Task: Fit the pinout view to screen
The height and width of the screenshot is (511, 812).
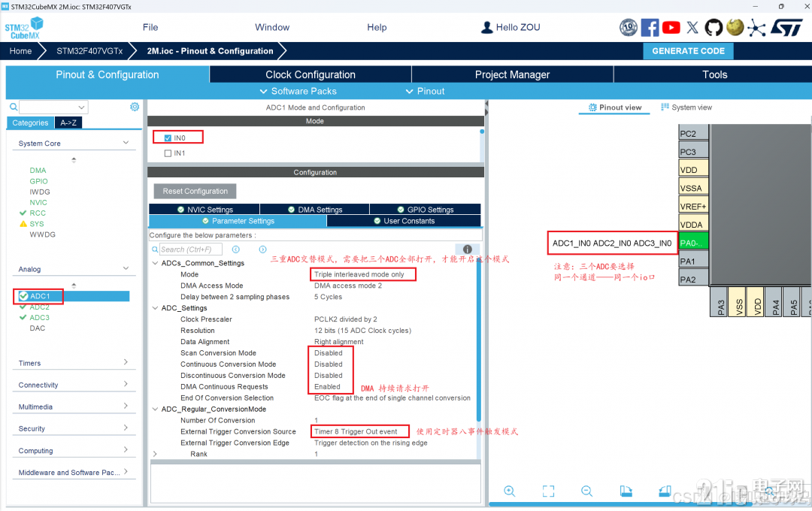Action: pyautogui.click(x=548, y=491)
